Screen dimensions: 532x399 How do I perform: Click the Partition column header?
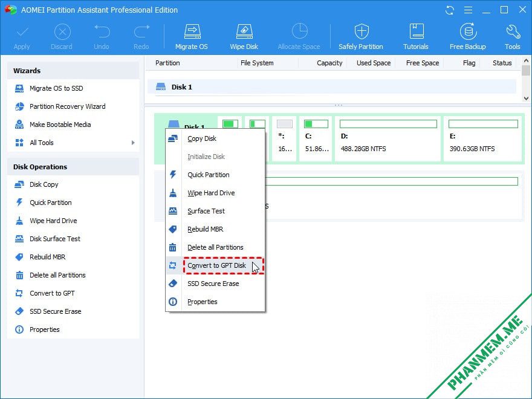(167, 63)
